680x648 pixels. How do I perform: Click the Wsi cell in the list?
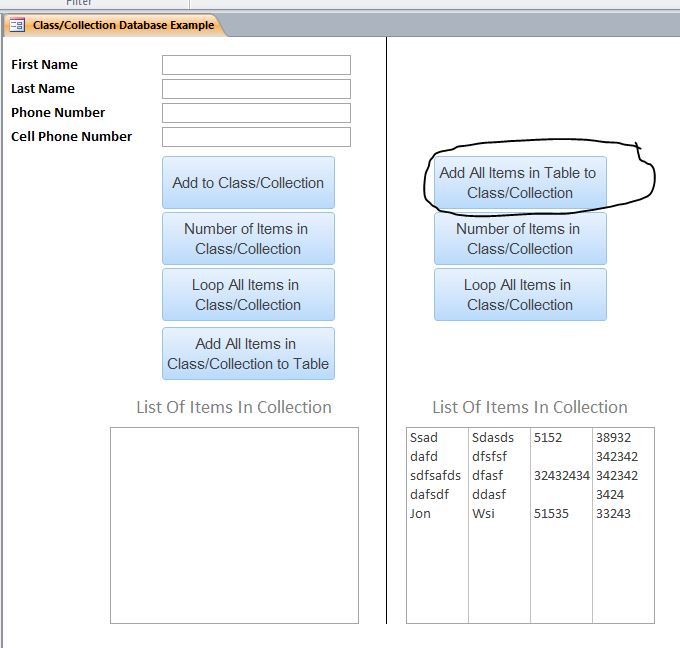[x=483, y=514]
